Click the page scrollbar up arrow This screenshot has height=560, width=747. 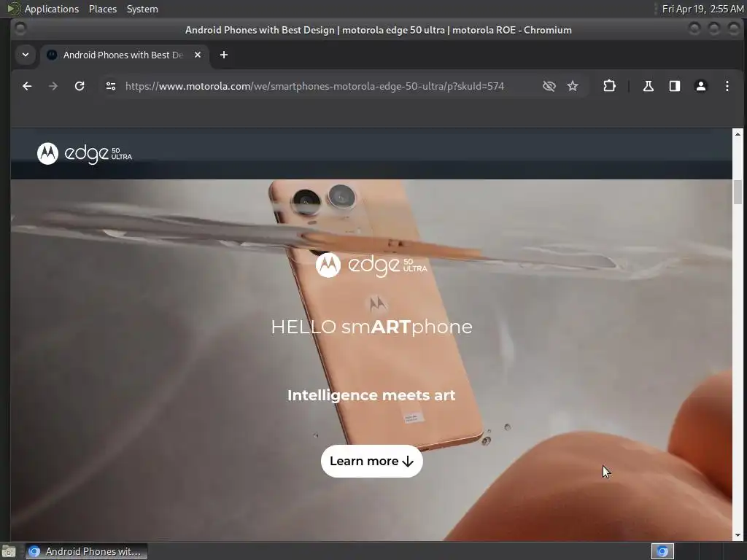pyautogui.click(x=738, y=134)
